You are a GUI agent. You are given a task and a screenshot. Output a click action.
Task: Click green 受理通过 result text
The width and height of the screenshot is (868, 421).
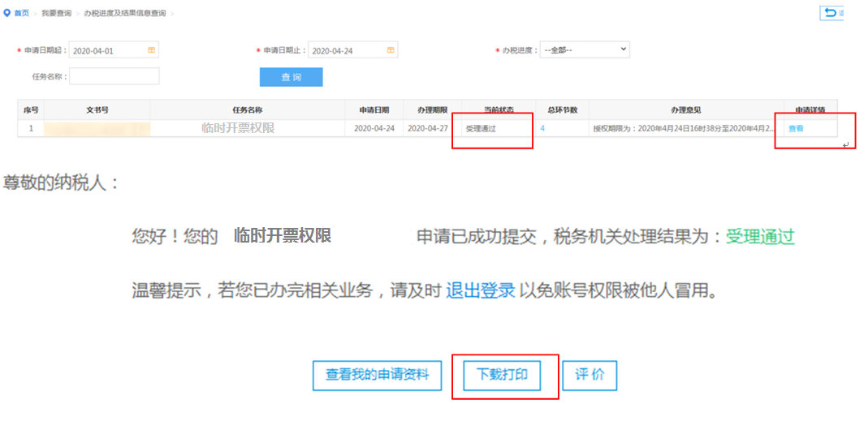760,237
